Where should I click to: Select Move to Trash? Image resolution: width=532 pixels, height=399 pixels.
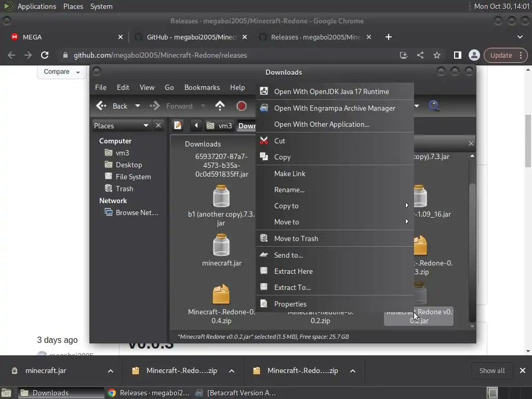click(x=335, y=238)
